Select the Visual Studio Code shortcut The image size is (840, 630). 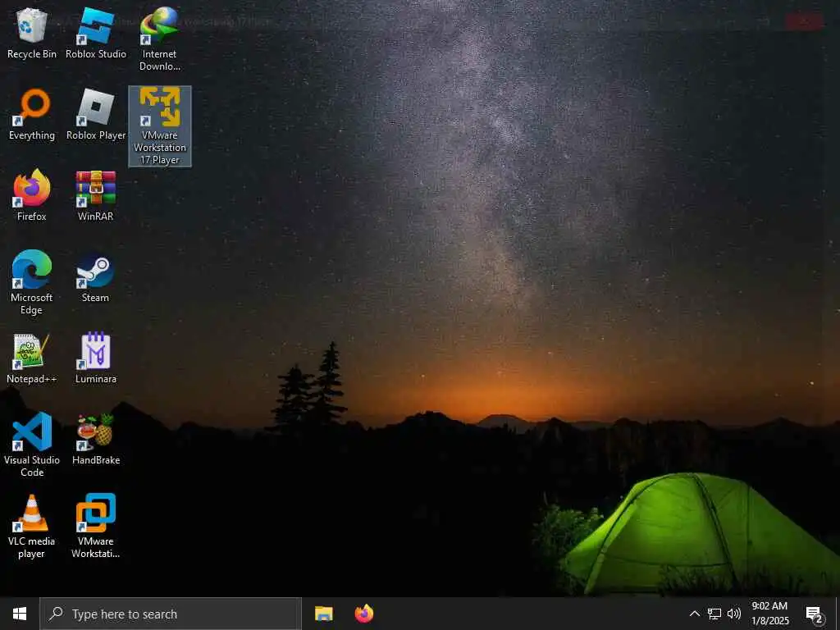pos(32,445)
